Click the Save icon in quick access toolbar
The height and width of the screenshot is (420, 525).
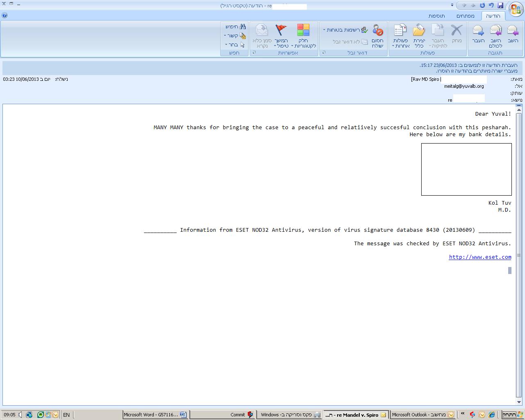coord(500,5)
